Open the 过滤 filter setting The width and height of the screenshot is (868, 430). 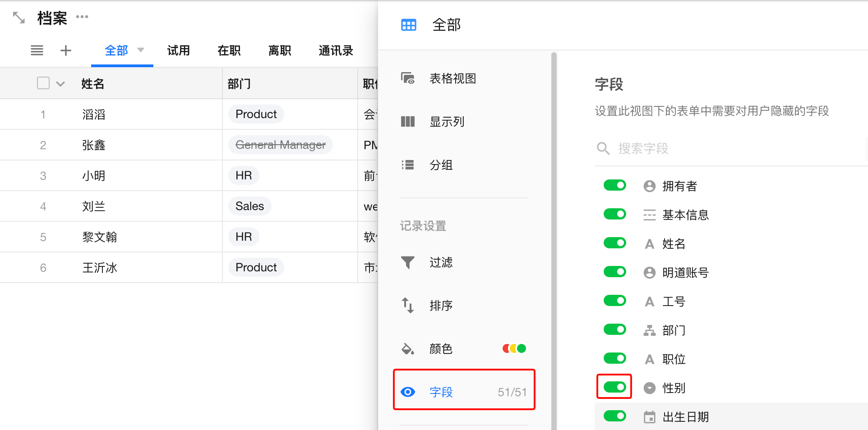441,262
